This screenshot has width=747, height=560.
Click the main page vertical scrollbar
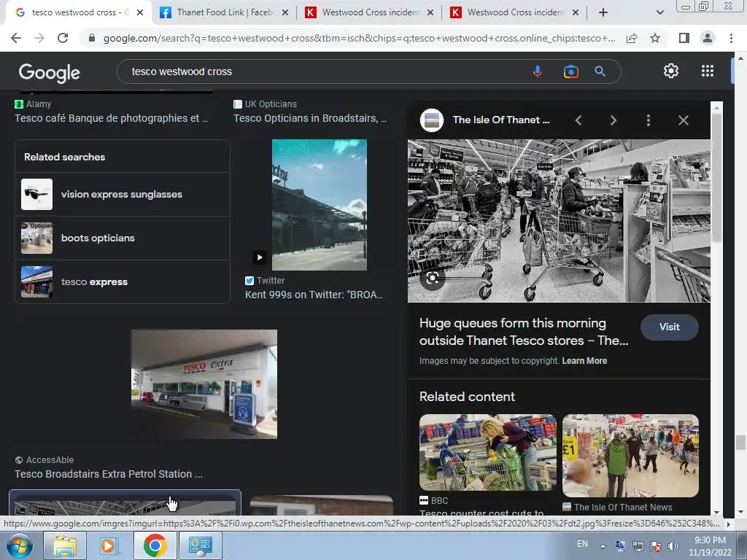coord(740,443)
